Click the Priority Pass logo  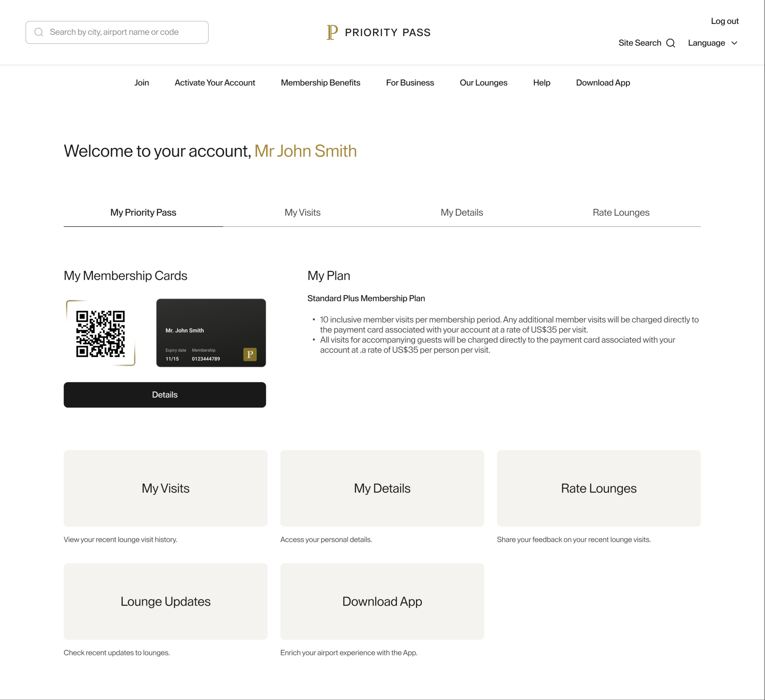[379, 32]
